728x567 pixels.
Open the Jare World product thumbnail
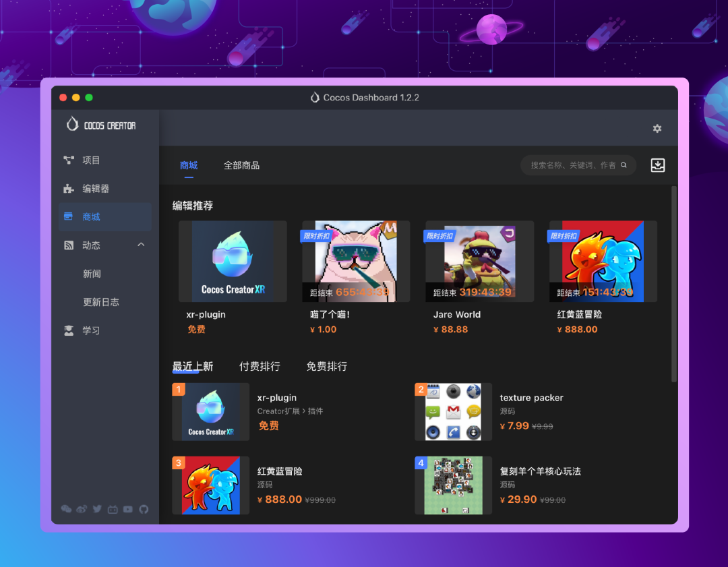click(x=479, y=262)
